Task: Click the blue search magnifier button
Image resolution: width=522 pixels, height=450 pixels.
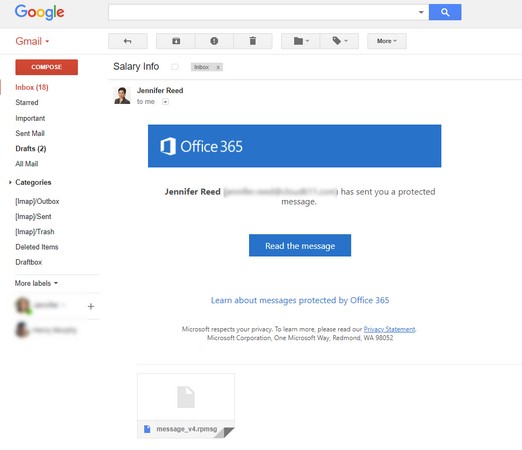Action: pyautogui.click(x=445, y=12)
